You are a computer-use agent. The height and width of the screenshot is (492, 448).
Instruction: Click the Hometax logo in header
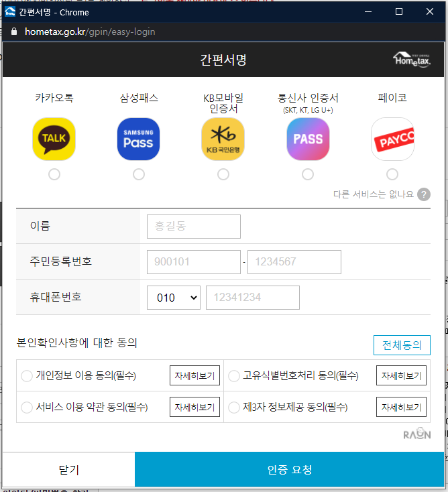click(412, 60)
